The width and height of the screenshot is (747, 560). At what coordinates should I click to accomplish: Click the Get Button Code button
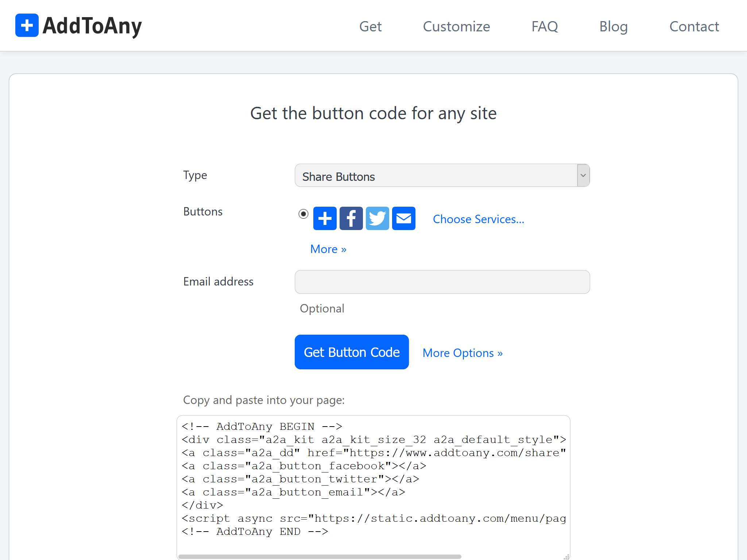tap(351, 352)
